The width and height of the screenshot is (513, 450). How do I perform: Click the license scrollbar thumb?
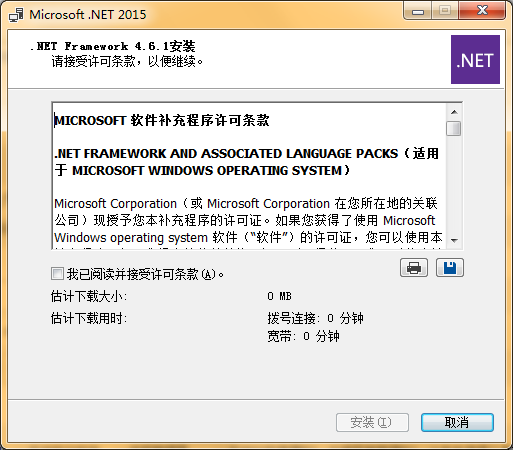click(454, 128)
